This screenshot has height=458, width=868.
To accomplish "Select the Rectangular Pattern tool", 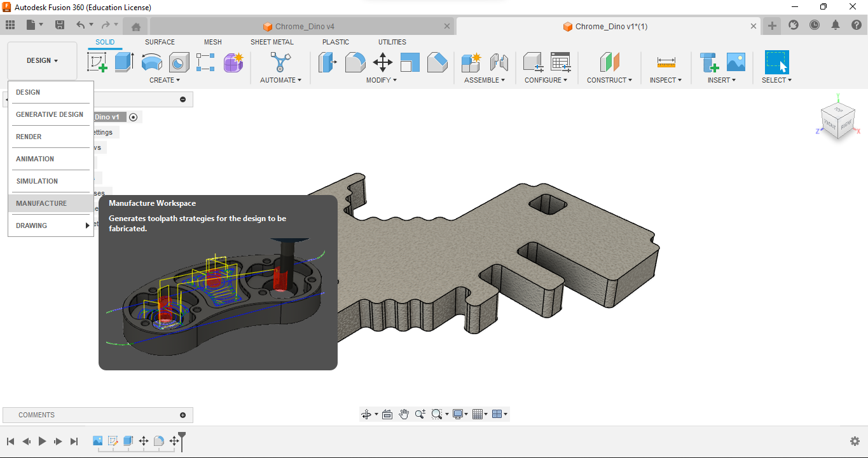I will click(206, 62).
